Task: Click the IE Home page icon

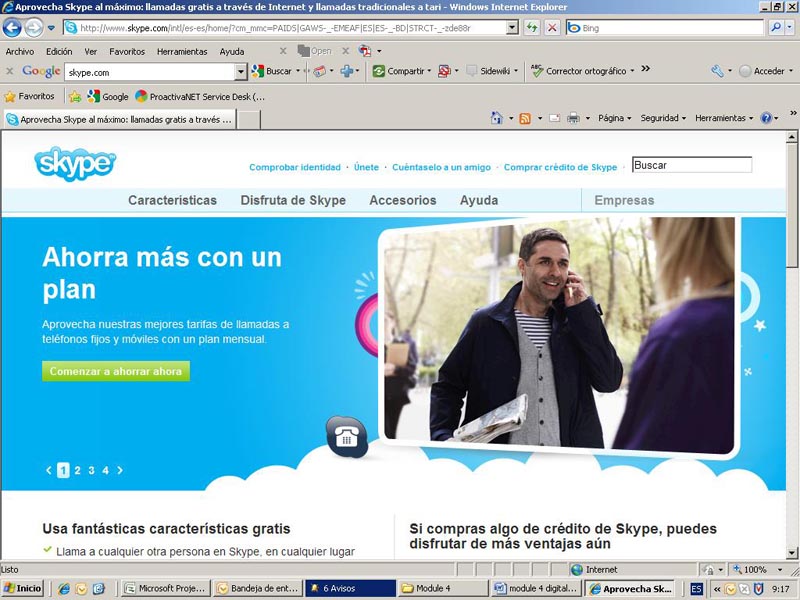Action: click(496, 118)
